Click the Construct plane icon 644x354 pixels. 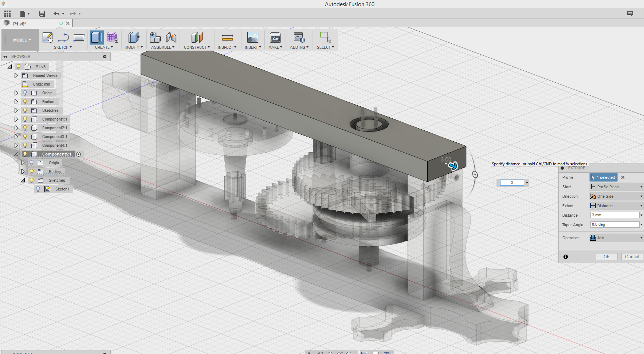[197, 38]
